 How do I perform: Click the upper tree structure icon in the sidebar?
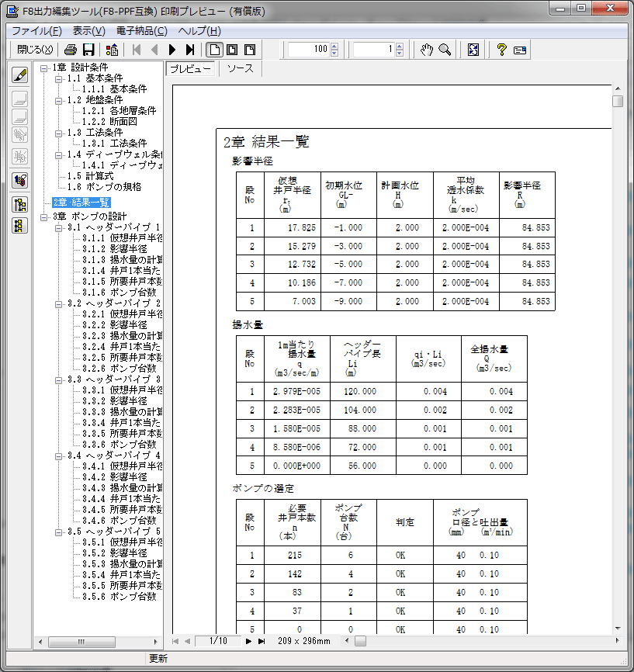point(19,205)
